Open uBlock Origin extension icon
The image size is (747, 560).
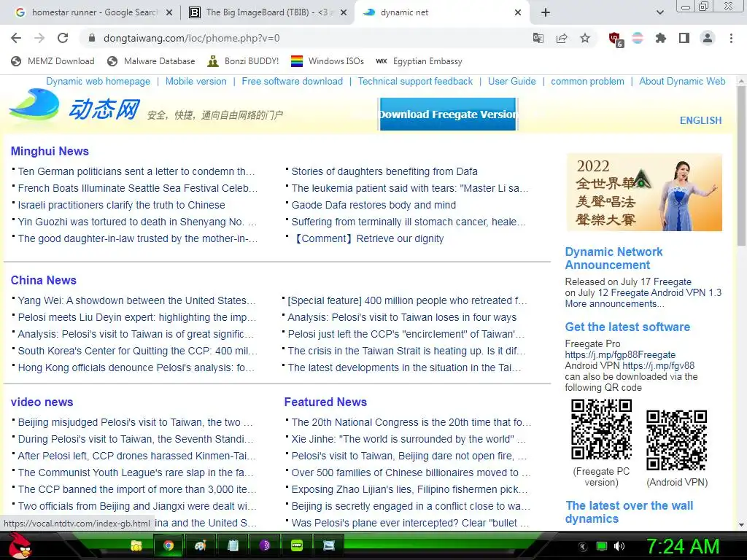(616, 39)
